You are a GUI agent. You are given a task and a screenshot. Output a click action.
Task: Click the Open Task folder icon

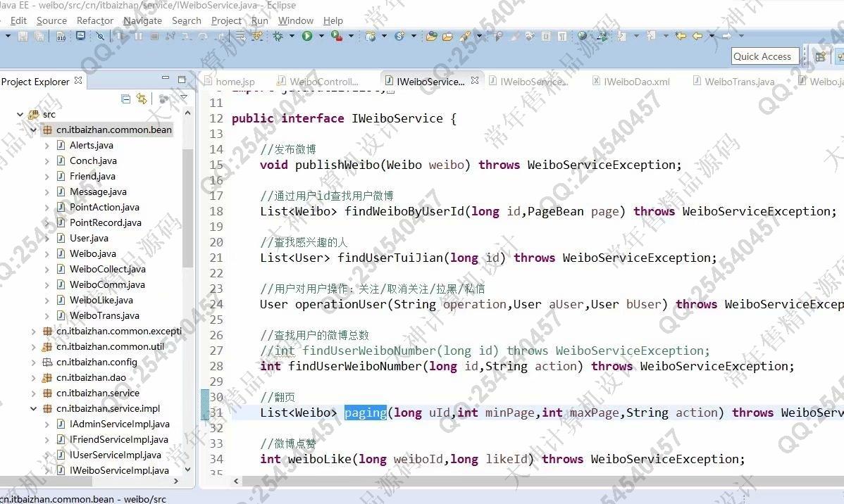(447, 36)
